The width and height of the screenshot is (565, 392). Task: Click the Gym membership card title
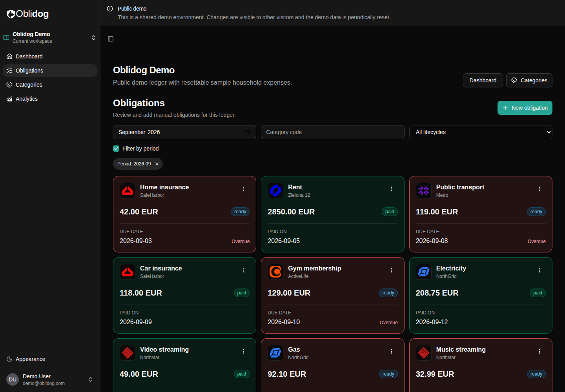click(x=315, y=269)
